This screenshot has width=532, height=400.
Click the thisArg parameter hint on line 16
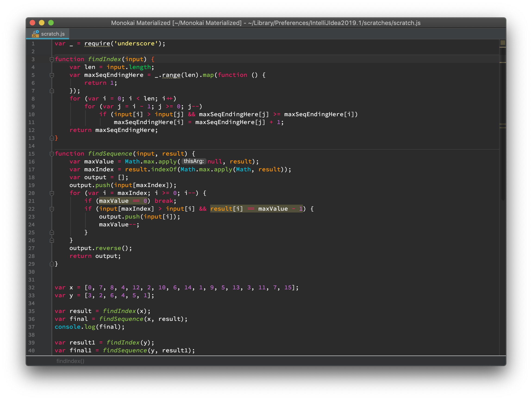(x=194, y=161)
